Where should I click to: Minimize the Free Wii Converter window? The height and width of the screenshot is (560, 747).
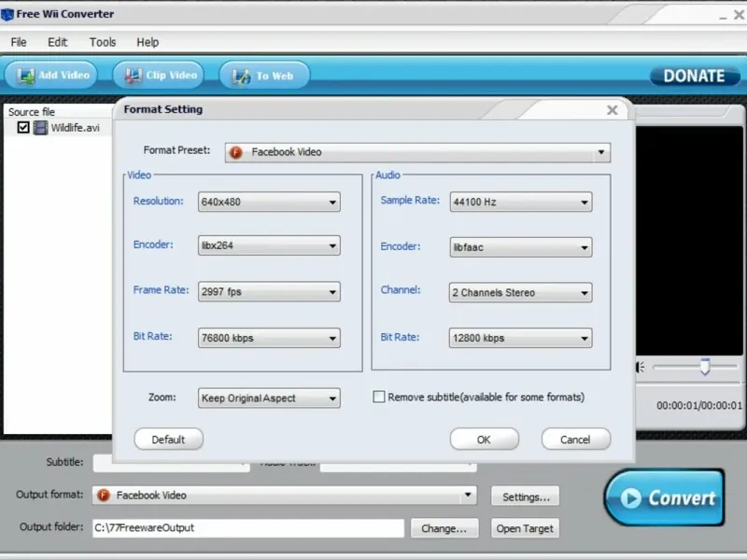click(x=723, y=17)
